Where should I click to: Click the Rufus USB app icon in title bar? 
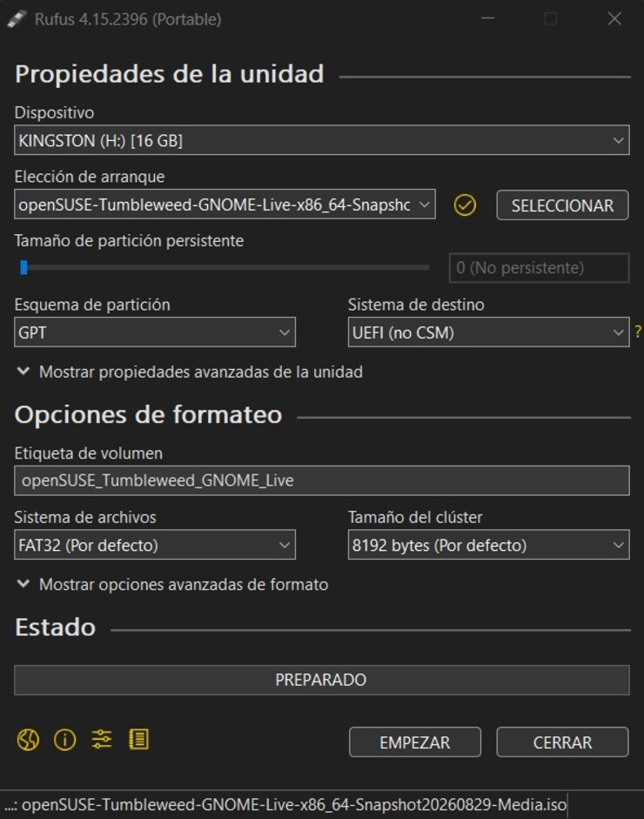pyautogui.click(x=17, y=19)
